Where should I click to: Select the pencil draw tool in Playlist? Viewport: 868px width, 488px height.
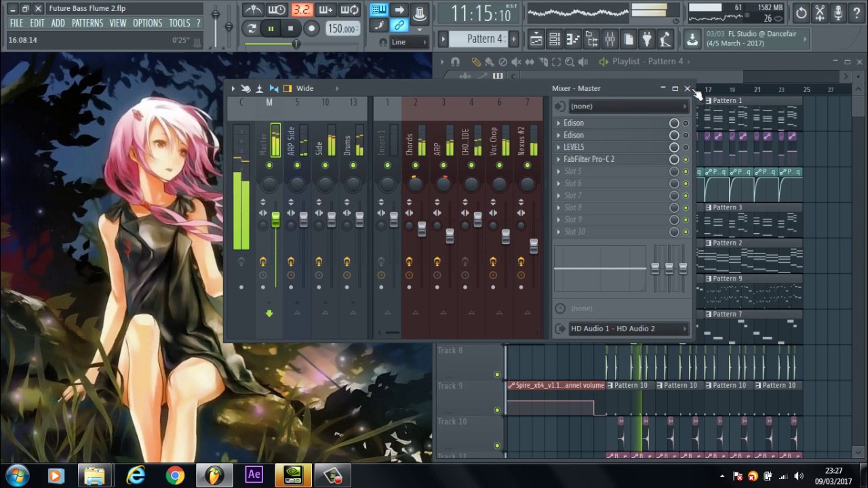tap(476, 62)
